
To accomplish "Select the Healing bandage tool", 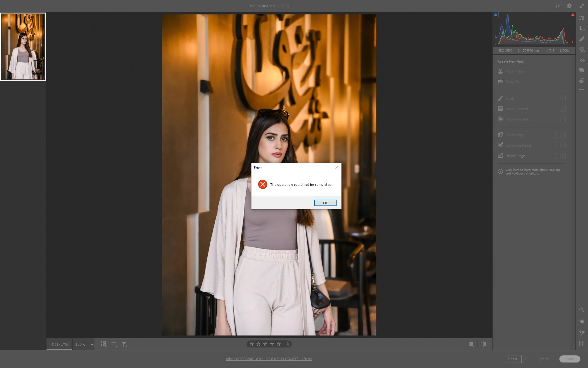I will pos(582,39).
